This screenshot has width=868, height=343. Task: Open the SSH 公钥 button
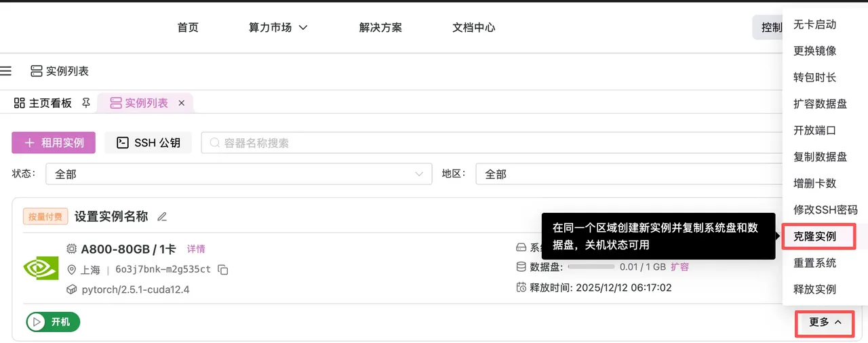[148, 142]
